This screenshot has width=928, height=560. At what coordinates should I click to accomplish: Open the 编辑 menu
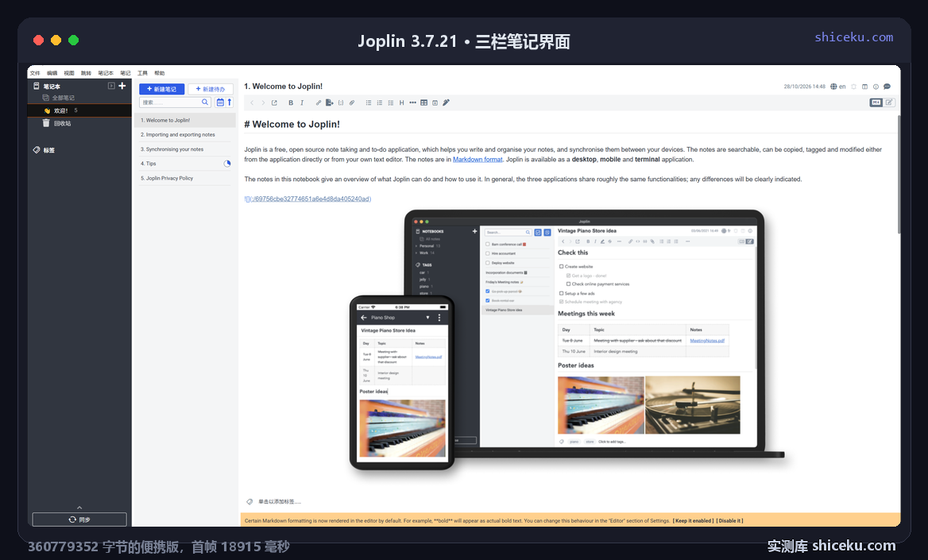coord(52,73)
